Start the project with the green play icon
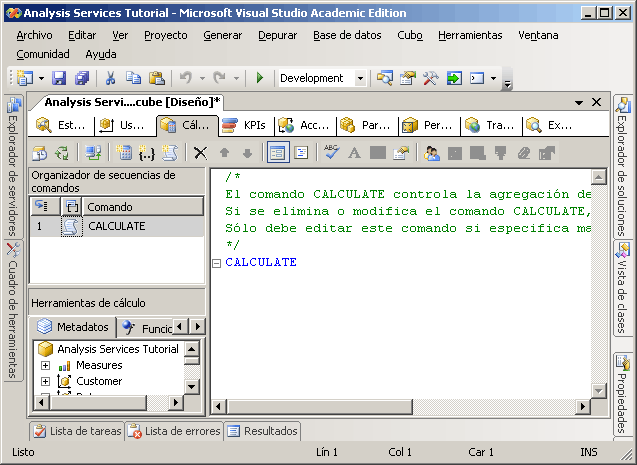The height and width of the screenshot is (465, 637). [x=260, y=78]
